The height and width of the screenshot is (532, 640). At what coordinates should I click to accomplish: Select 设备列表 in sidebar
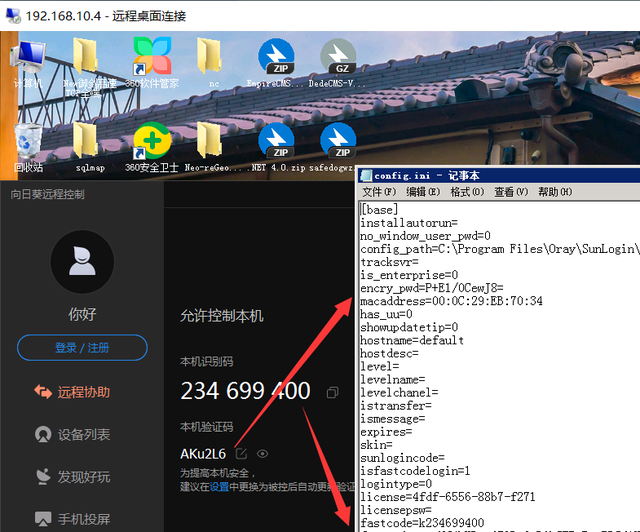click(x=72, y=434)
